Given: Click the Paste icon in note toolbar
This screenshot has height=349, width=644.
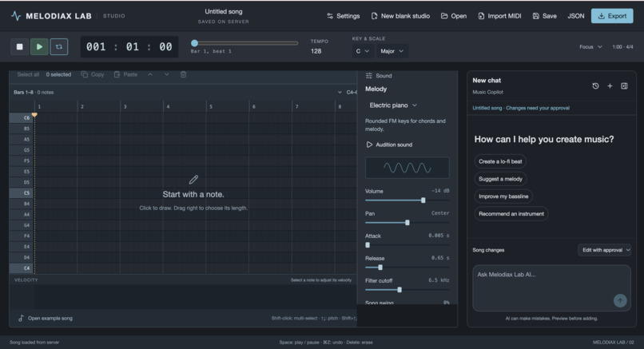Looking at the screenshot, I should [117, 74].
